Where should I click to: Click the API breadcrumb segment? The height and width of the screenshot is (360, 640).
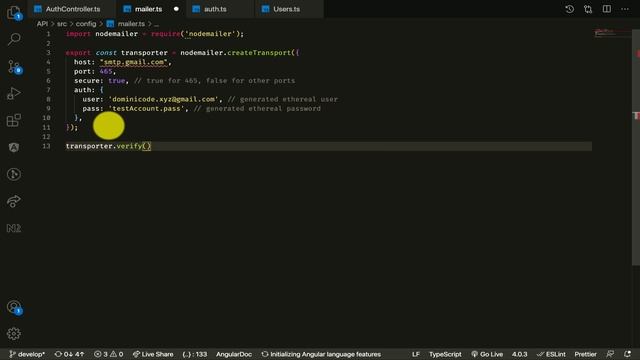point(42,24)
